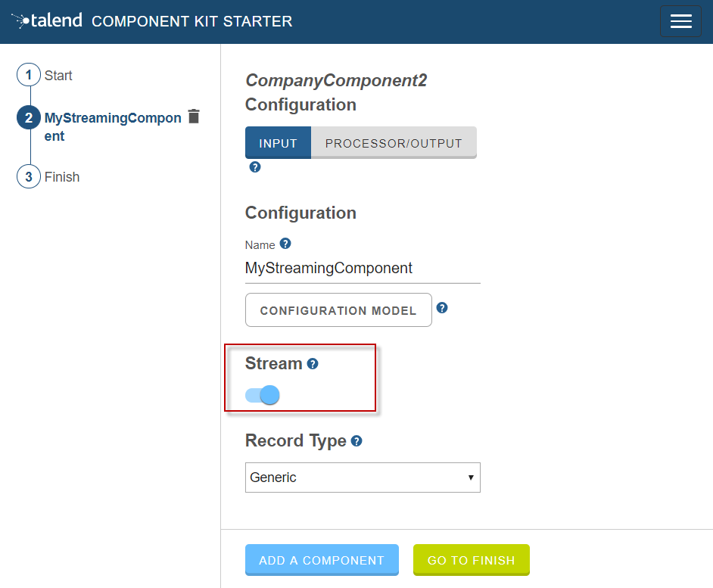Screen dimensions: 713x588
Task: Click the Component Kit Starter title
Action: 191,21
